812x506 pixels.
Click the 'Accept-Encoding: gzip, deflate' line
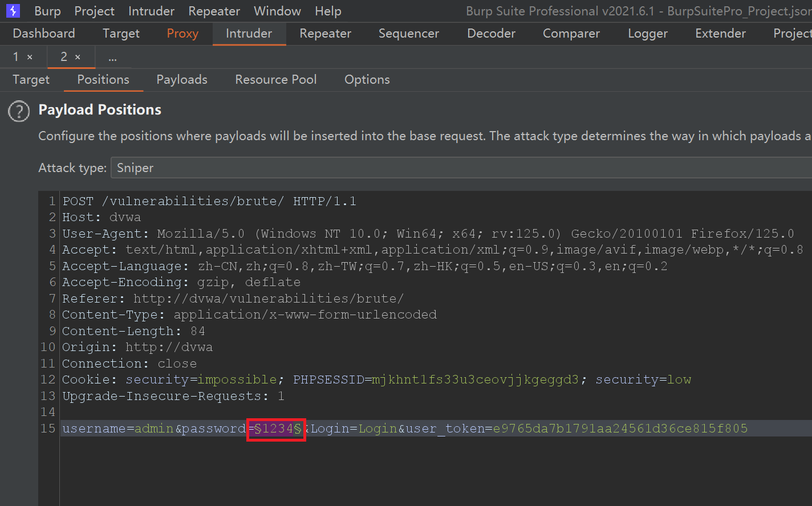pos(181,283)
